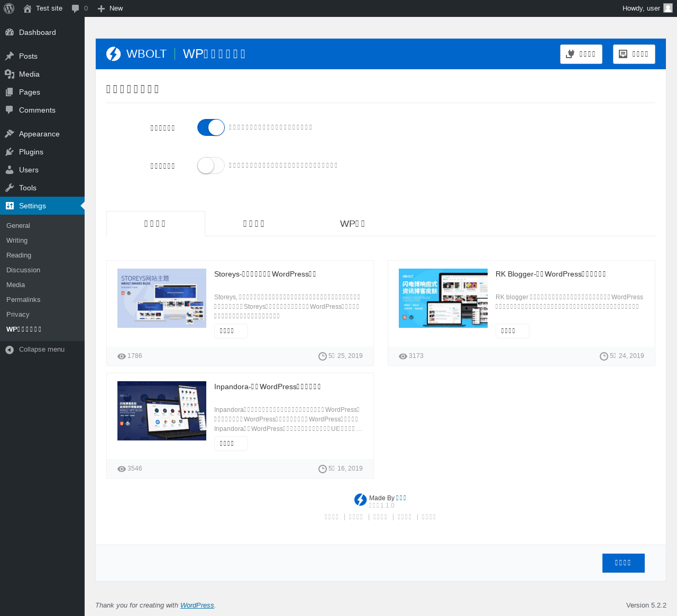Click the button under the RK Blogger description
This screenshot has width=677, height=616.
513,331
